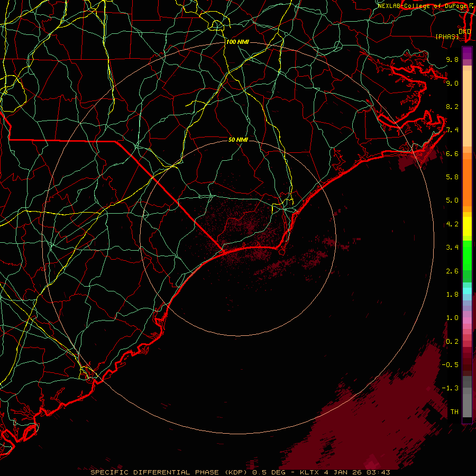Pick the purple top band of the color bar
The height and width of the screenshot is (476, 476).
tap(467, 53)
